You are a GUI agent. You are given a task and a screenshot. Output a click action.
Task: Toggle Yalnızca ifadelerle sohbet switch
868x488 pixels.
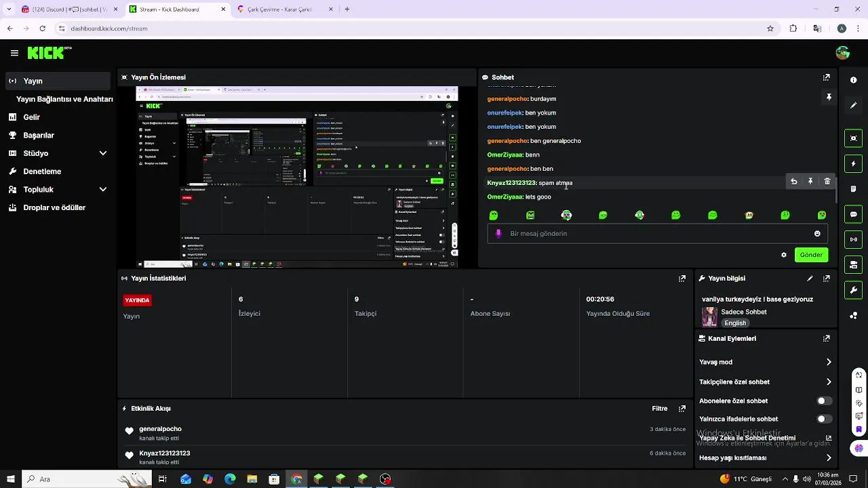[824, 419]
